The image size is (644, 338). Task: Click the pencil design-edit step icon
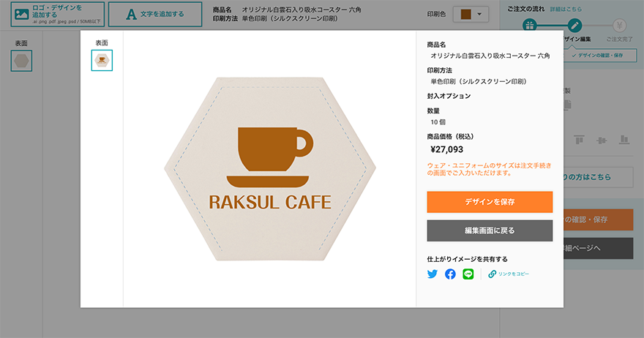tap(574, 26)
